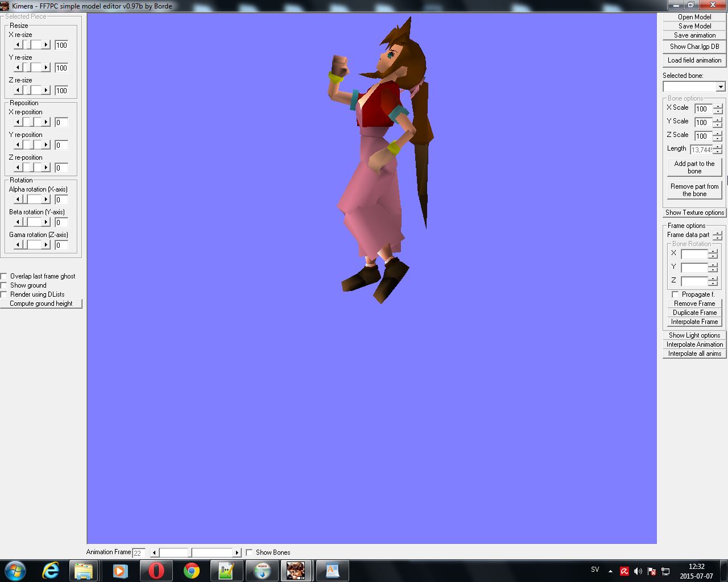
Task: Open the network tray icon
Action: coord(665,571)
